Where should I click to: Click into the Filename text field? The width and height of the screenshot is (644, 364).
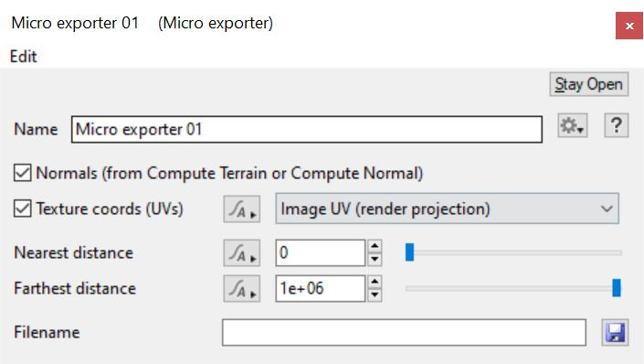pos(404,332)
